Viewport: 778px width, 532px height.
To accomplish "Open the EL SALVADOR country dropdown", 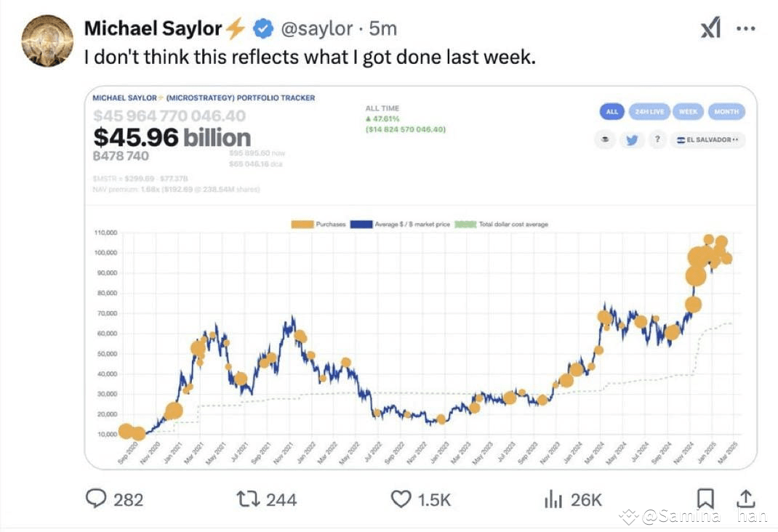I will (707, 139).
